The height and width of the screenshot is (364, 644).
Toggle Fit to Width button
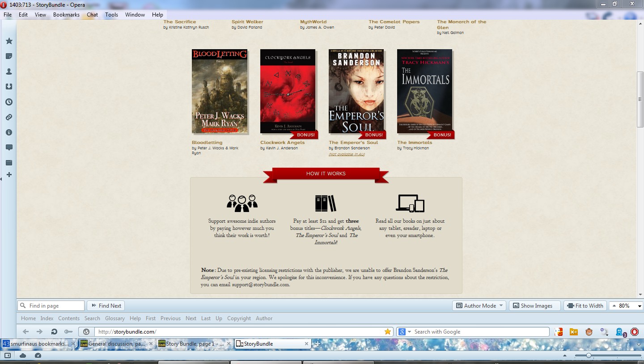tap(585, 306)
